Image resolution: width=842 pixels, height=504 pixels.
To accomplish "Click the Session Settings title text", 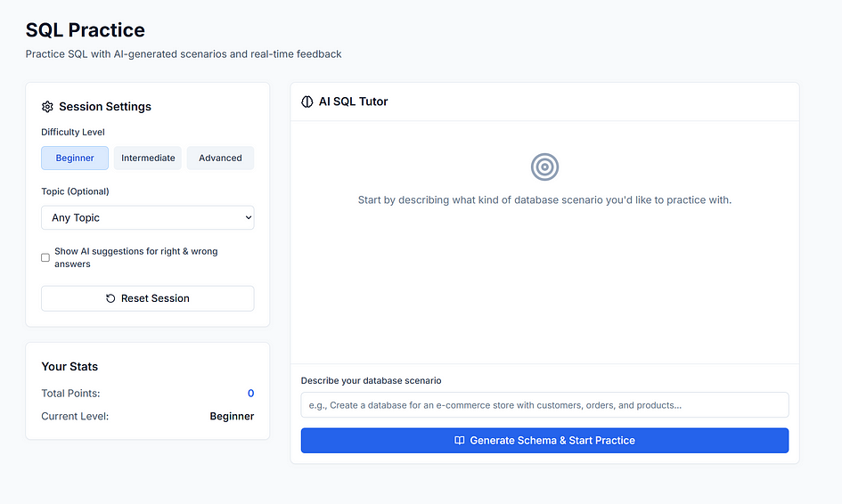I will pyautogui.click(x=105, y=107).
